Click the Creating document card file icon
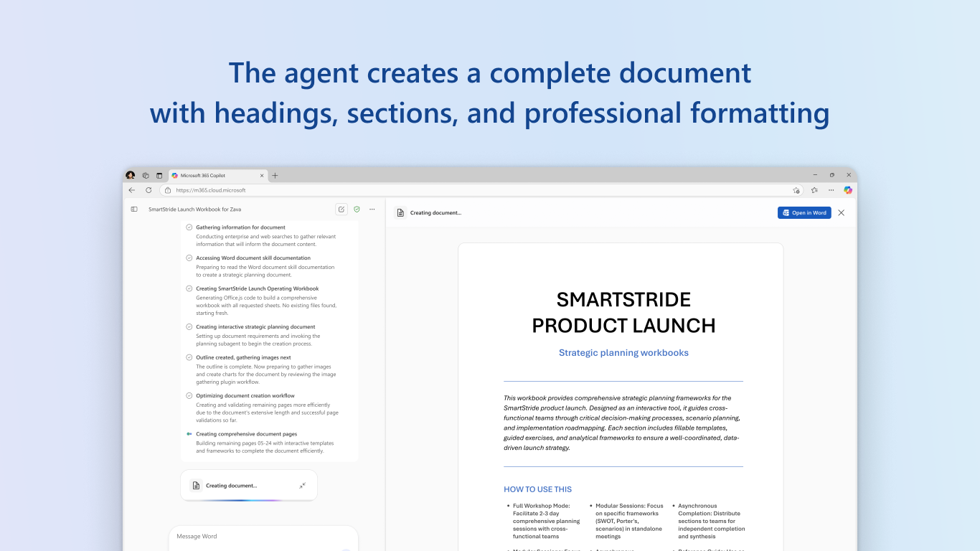Image resolution: width=980 pixels, height=551 pixels. 196,486
